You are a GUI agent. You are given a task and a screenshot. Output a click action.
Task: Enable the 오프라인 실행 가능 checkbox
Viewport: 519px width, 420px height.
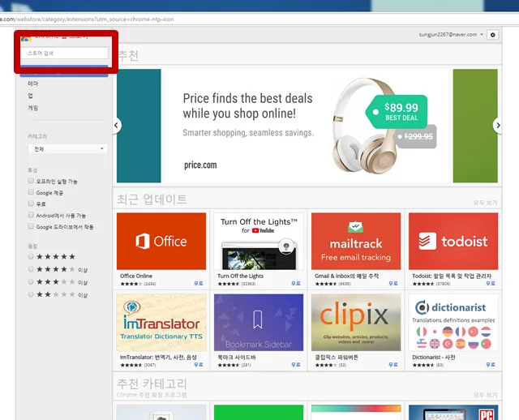(x=31, y=181)
